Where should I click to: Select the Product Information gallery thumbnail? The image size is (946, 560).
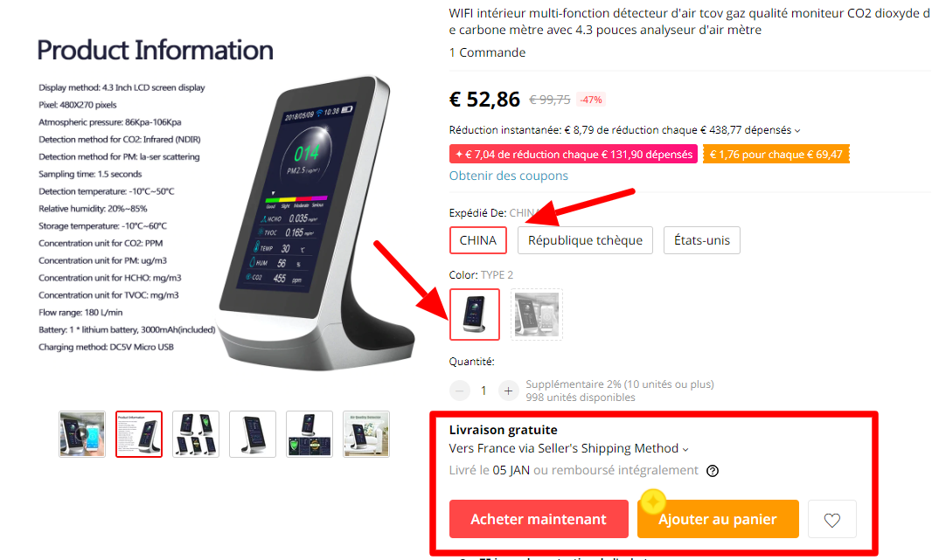[139, 434]
